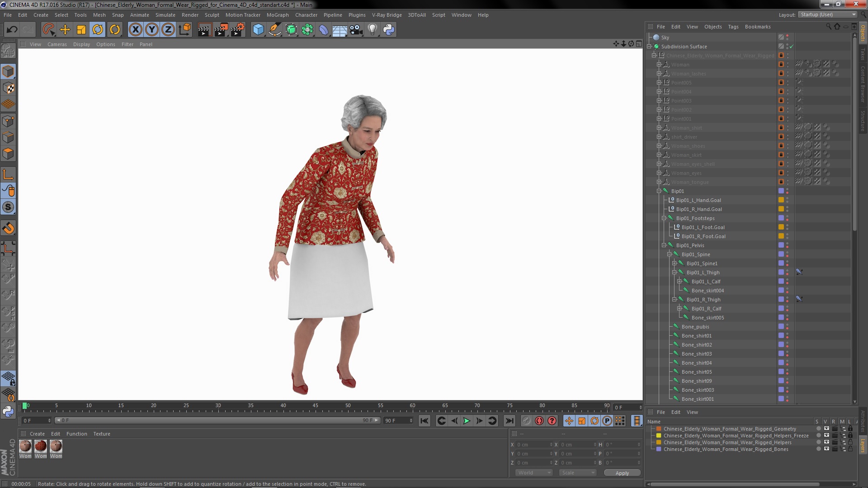Open material manager Texture menu
868x488 pixels.
pos(102,434)
